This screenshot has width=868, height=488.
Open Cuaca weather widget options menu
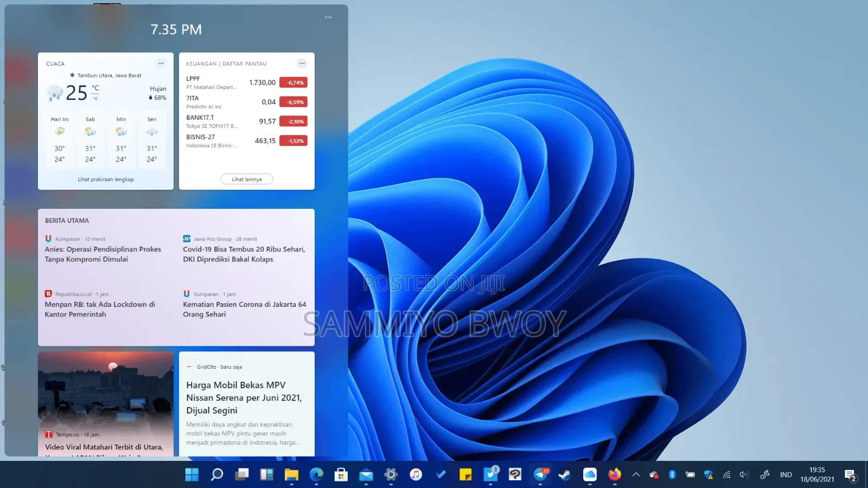(161, 63)
